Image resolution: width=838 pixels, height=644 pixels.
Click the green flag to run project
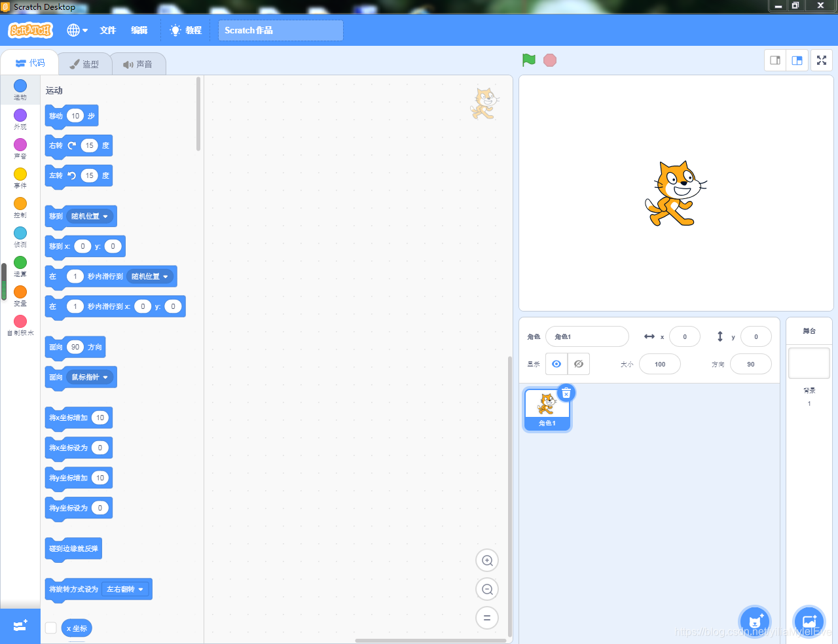pyautogui.click(x=529, y=60)
